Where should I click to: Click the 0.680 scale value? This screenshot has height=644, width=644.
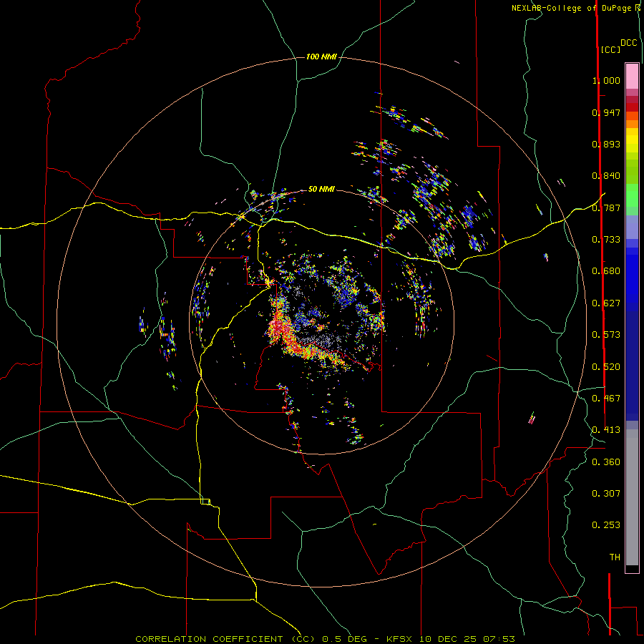606,271
